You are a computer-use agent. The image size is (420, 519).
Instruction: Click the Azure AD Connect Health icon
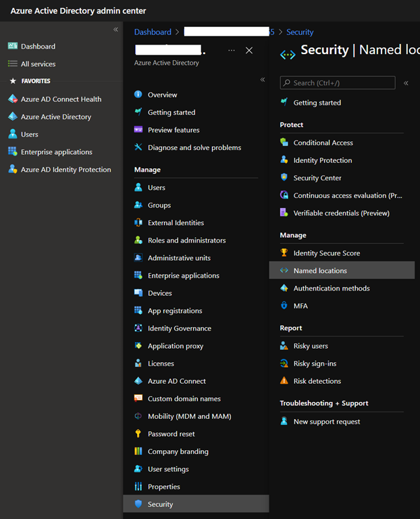(x=13, y=99)
